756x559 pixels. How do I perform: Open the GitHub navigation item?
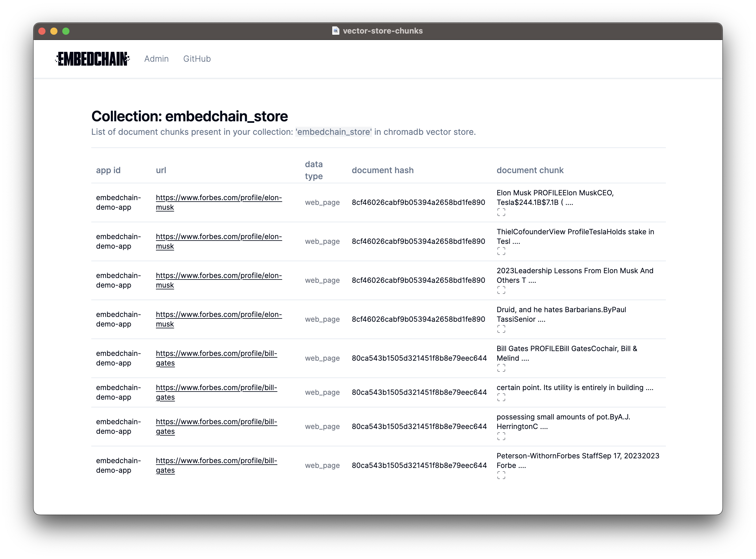tap(197, 58)
